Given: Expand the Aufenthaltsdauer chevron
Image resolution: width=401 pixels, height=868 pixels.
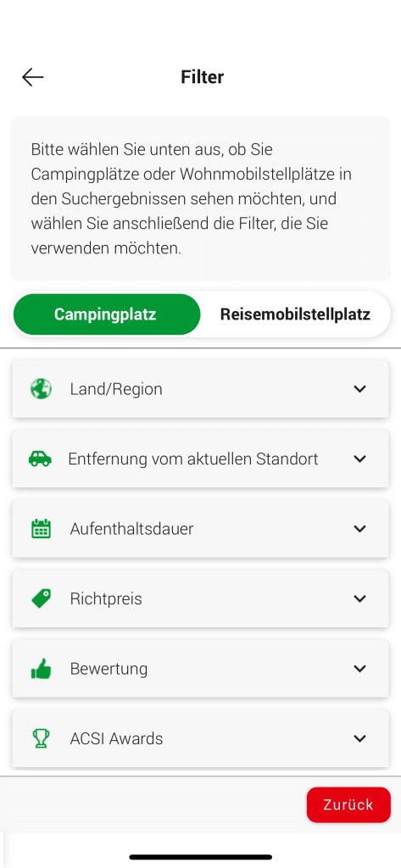Looking at the screenshot, I should tap(360, 529).
